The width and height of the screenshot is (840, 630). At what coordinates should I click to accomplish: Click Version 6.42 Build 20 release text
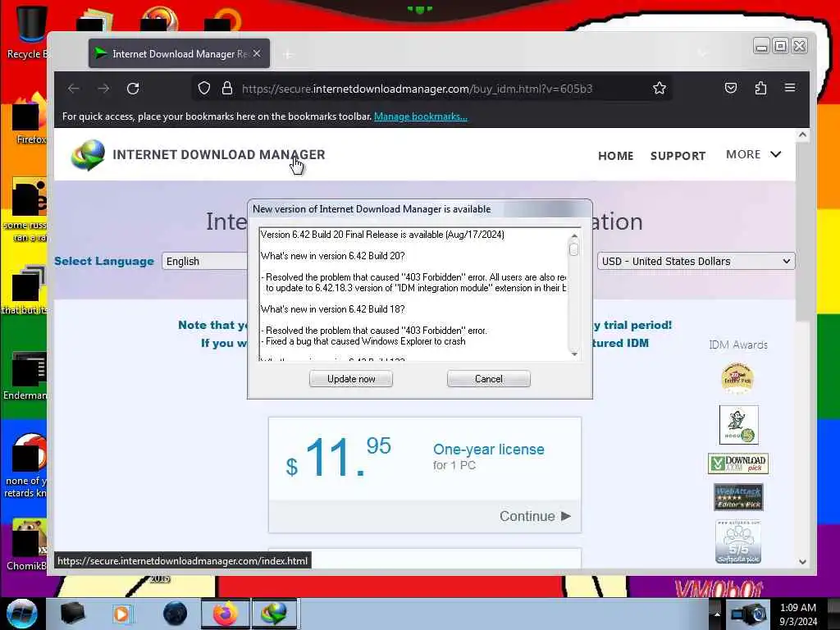382,234
